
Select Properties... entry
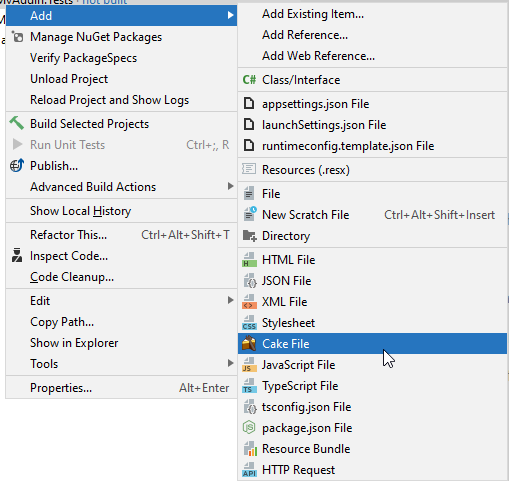point(121,388)
